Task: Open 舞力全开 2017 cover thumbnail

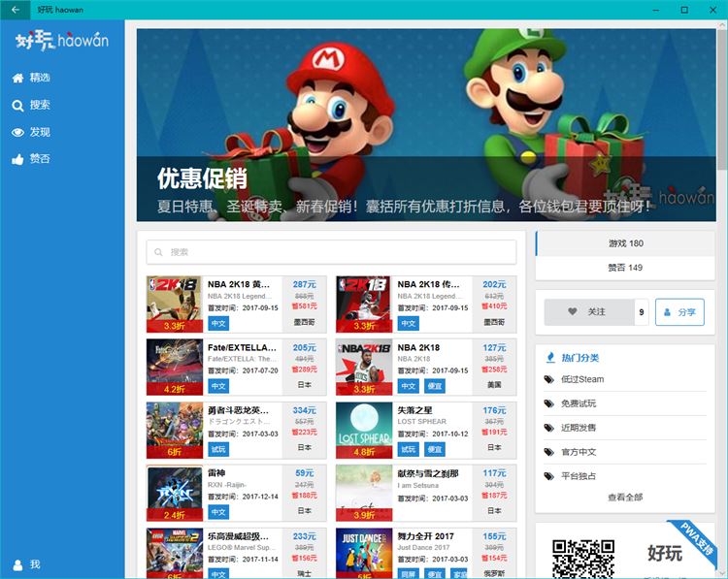Action: pos(364,553)
